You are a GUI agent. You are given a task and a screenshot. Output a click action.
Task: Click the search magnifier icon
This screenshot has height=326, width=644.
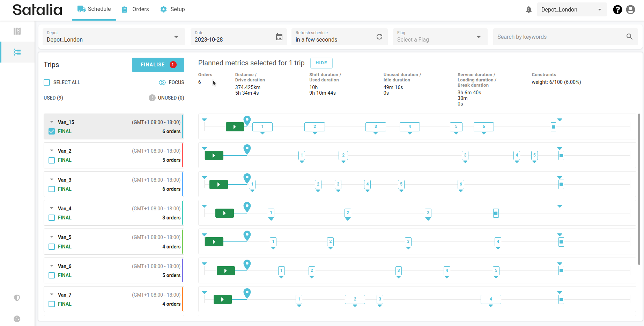pos(629,37)
